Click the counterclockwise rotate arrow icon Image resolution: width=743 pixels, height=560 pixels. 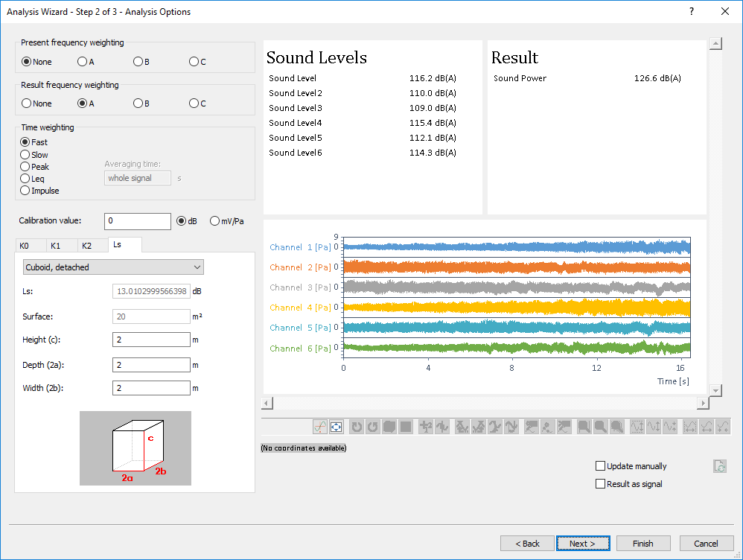click(x=373, y=427)
